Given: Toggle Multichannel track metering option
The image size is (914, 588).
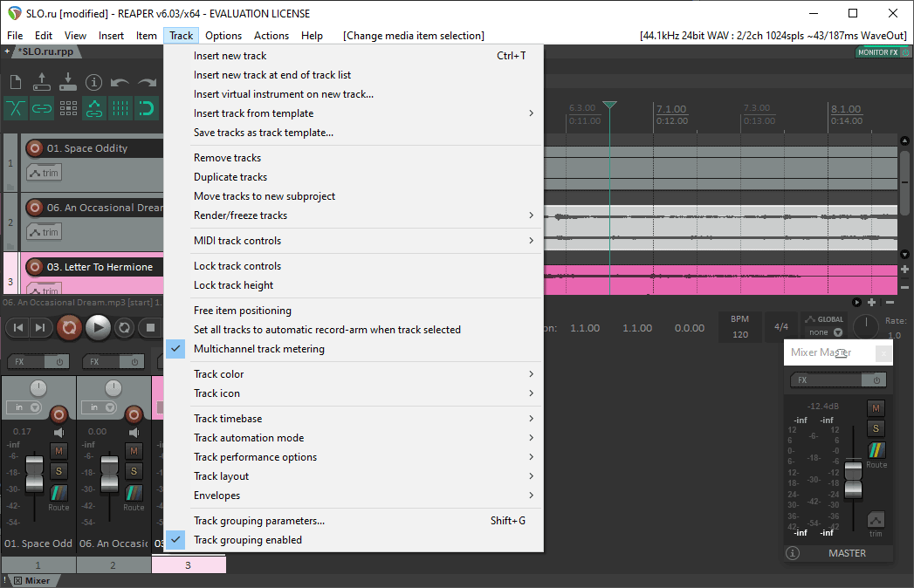Looking at the screenshot, I should pos(354,349).
